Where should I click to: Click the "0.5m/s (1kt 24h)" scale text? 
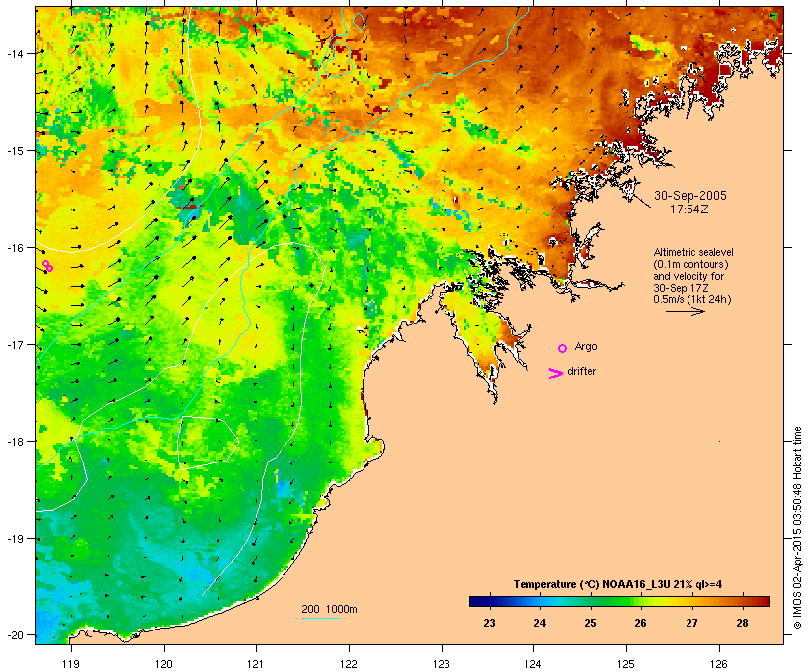(692, 299)
